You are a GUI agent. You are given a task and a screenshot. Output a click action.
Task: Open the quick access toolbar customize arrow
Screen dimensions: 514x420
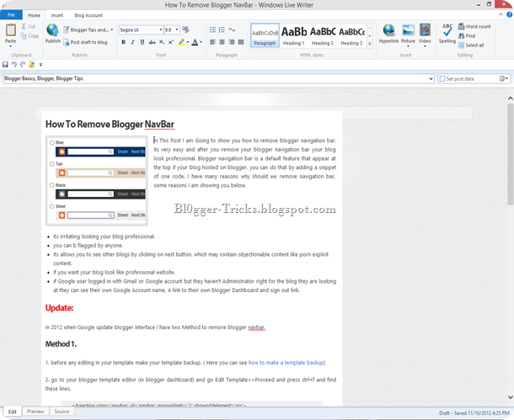click(40, 65)
